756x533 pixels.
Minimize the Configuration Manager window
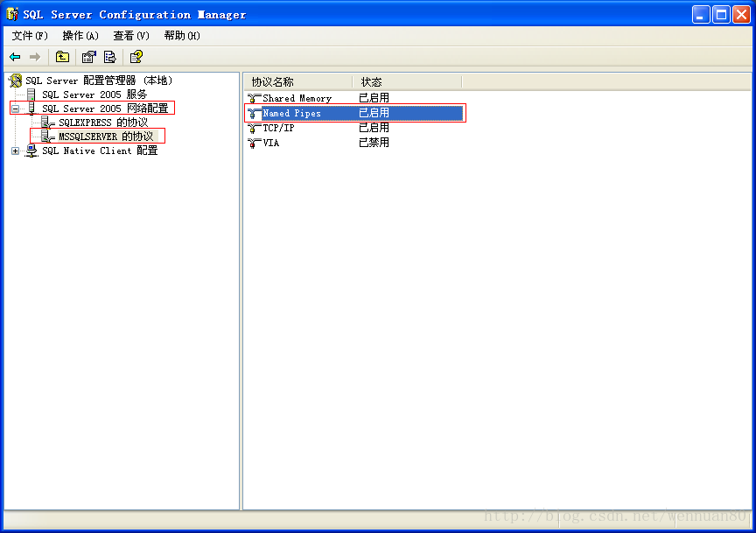701,15
